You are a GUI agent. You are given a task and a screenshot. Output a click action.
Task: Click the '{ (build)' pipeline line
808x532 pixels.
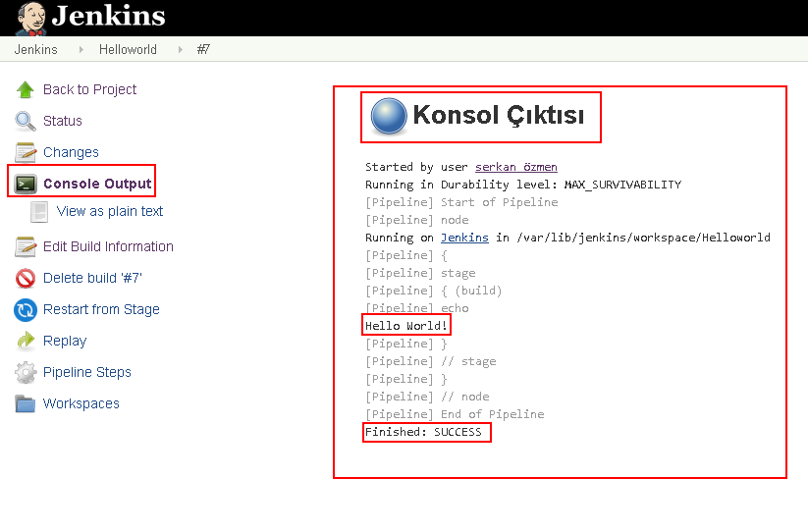click(x=433, y=291)
